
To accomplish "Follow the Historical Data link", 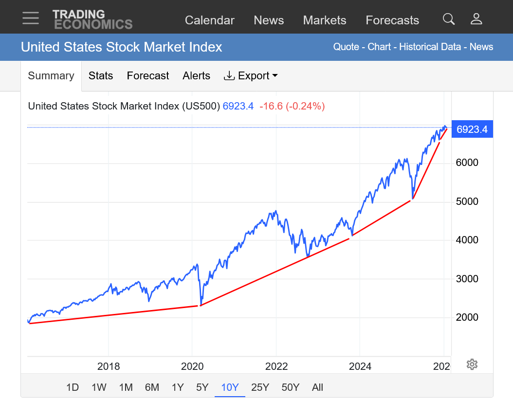I will (430, 47).
